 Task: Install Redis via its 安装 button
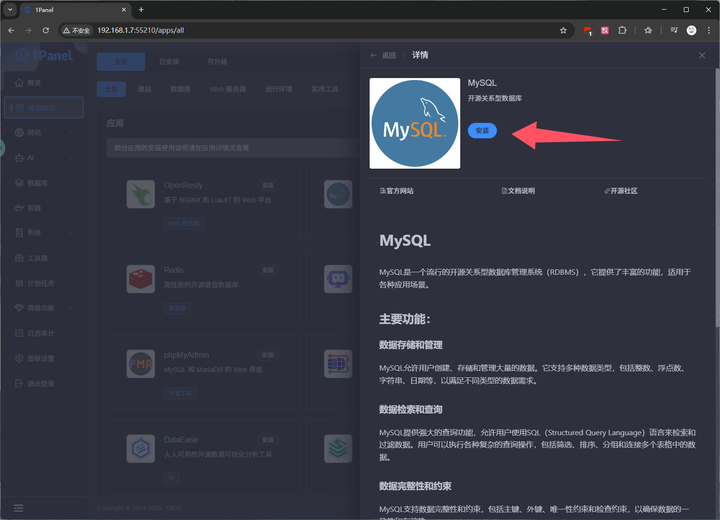click(x=268, y=270)
